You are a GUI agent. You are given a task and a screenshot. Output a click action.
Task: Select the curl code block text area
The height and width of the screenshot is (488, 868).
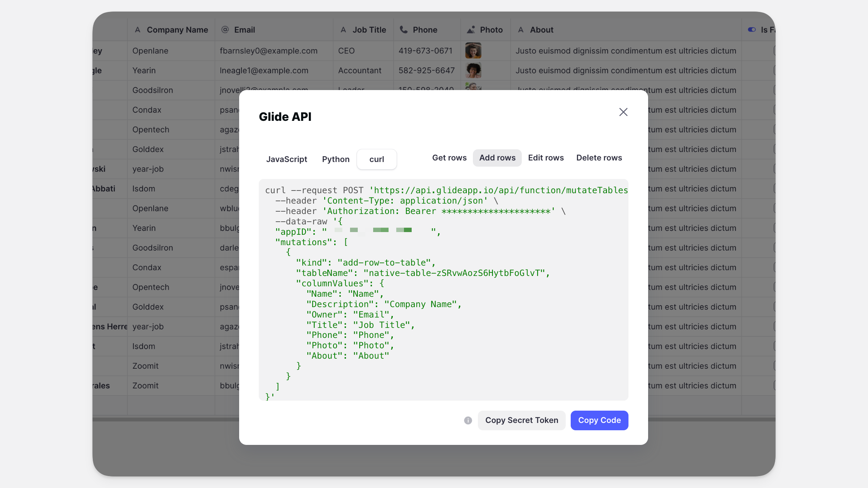pyautogui.click(x=443, y=289)
